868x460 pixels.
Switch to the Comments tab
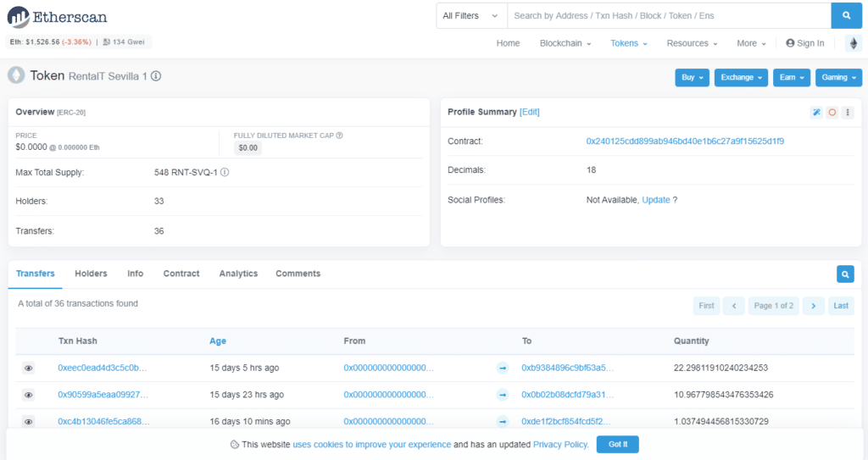coord(298,274)
